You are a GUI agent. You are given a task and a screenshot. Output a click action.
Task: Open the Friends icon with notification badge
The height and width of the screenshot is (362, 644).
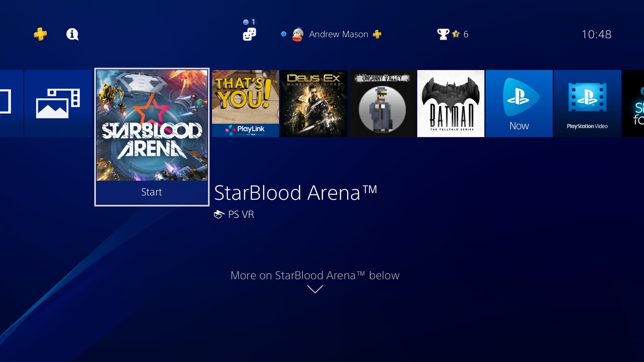[x=249, y=34]
